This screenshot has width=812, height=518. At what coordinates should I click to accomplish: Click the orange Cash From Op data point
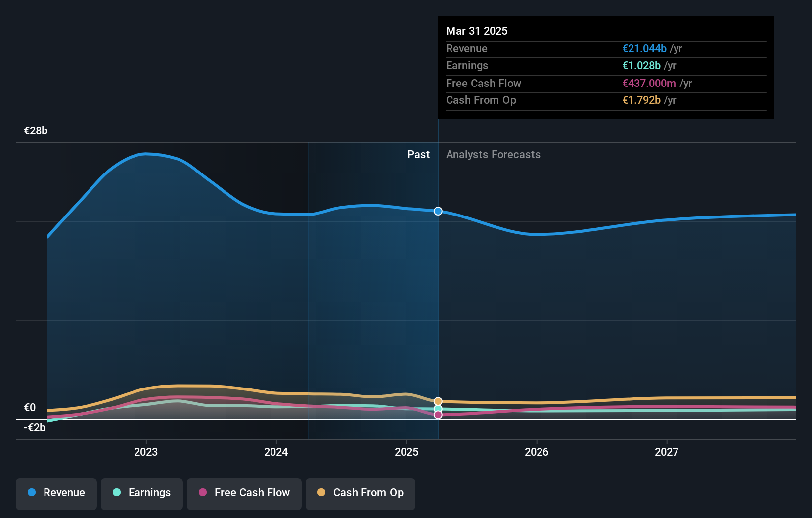438,401
